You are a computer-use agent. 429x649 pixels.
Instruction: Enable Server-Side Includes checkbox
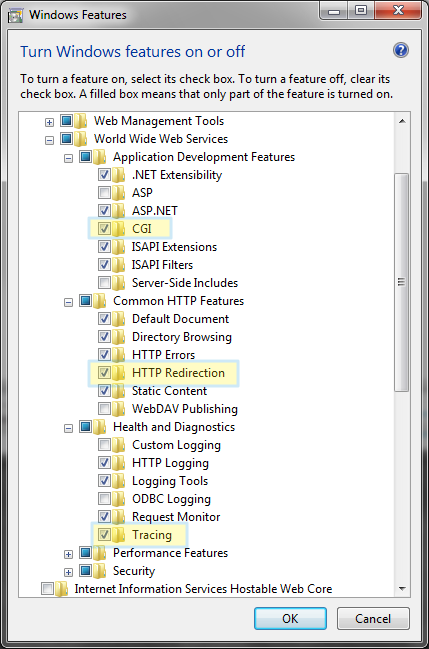tap(104, 283)
